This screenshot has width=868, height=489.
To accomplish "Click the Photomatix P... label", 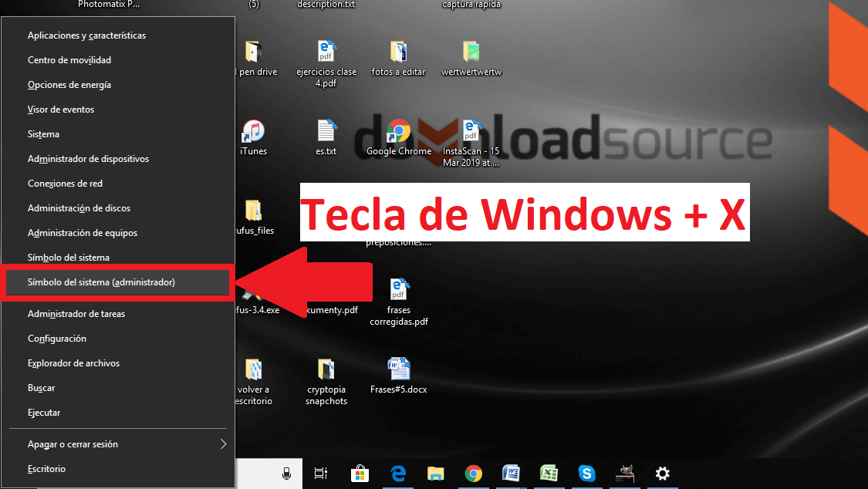I will point(109,5).
